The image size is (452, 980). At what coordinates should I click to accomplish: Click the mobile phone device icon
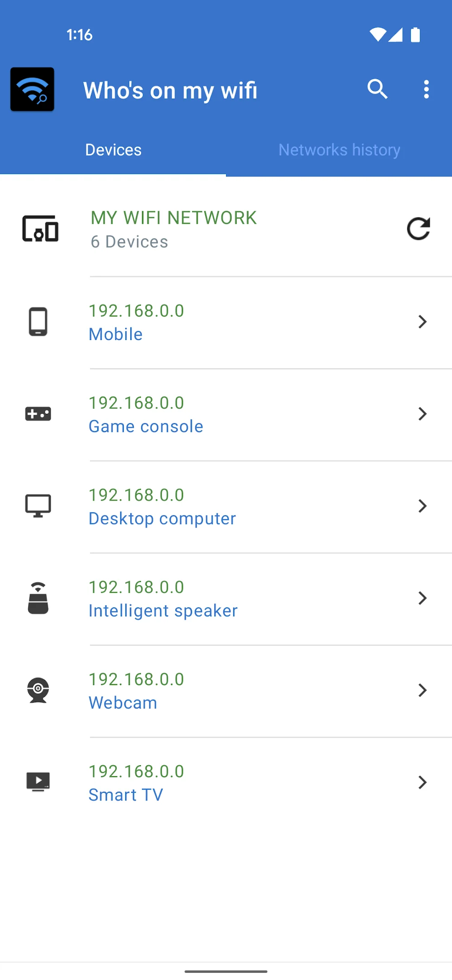[38, 322]
